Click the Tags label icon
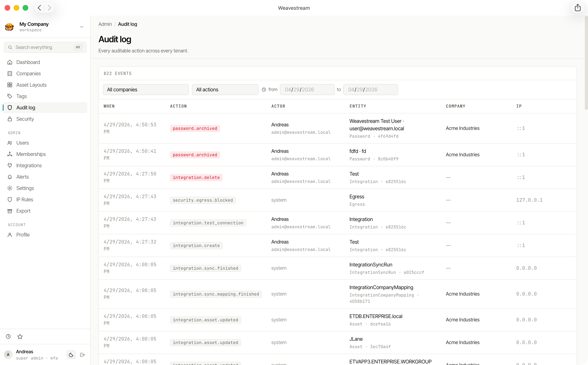 (x=10, y=96)
